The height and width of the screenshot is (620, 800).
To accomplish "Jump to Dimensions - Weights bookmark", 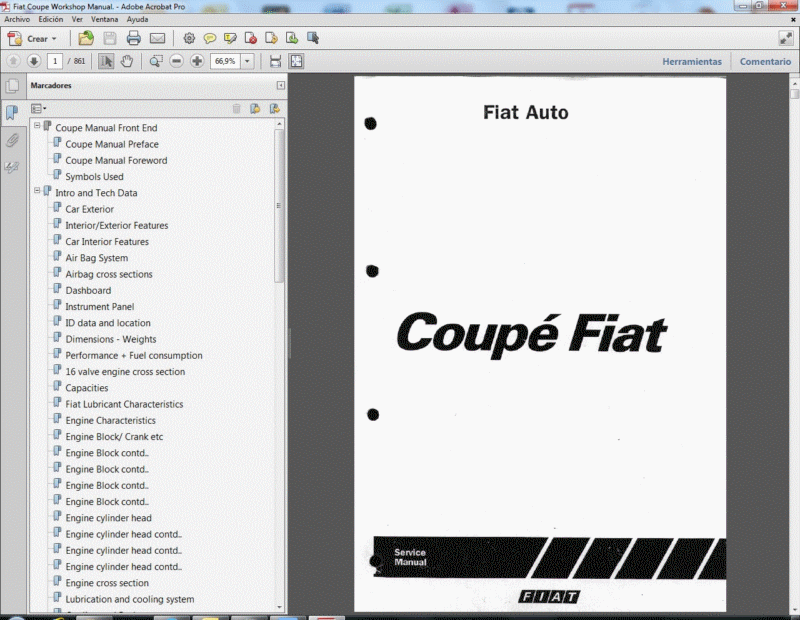I will point(111,340).
